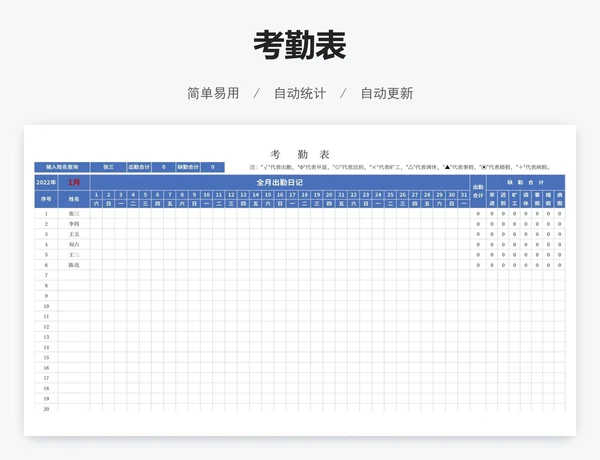Click the large 考勤表 page heading
The height and width of the screenshot is (460, 600).
[x=300, y=45]
